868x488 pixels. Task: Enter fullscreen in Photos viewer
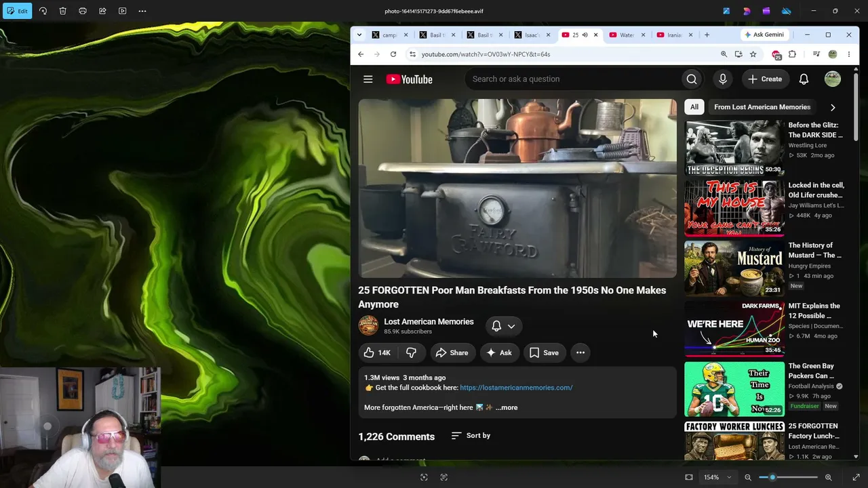pyautogui.click(x=856, y=477)
